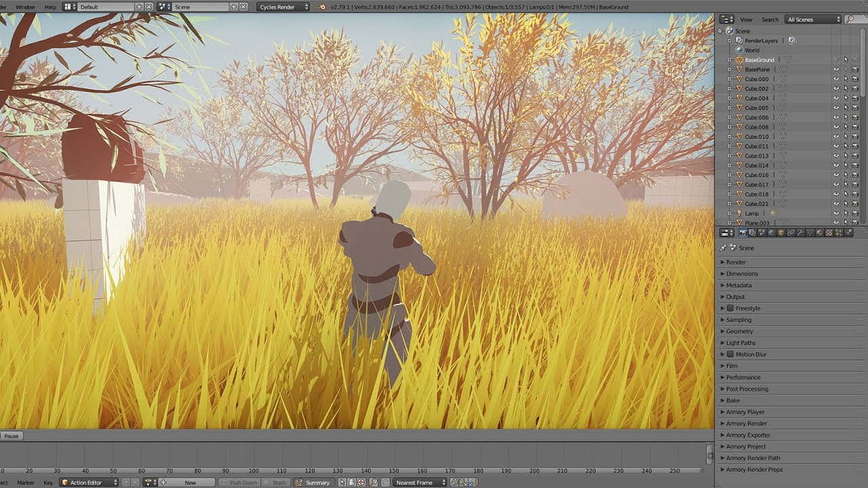Image resolution: width=868 pixels, height=488 pixels.
Task: Click the pin icon beside Scene in properties
Action: (723, 248)
